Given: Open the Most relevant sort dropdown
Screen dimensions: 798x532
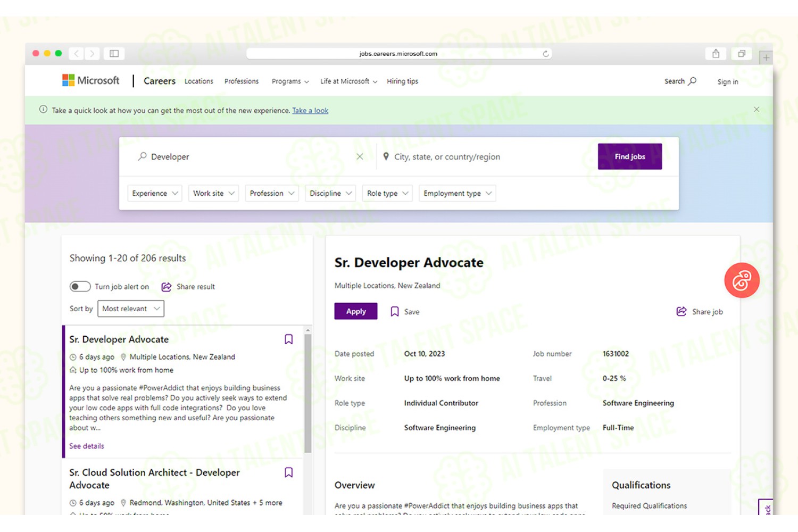Looking at the screenshot, I should pyautogui.click(x=131, y=309).
